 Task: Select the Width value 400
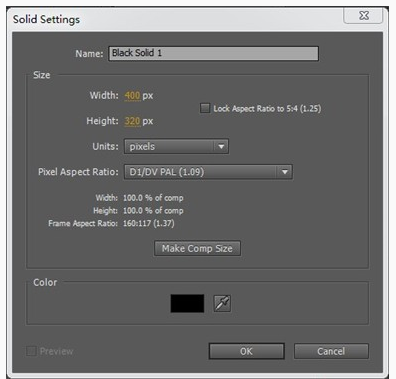pos(132,96)
